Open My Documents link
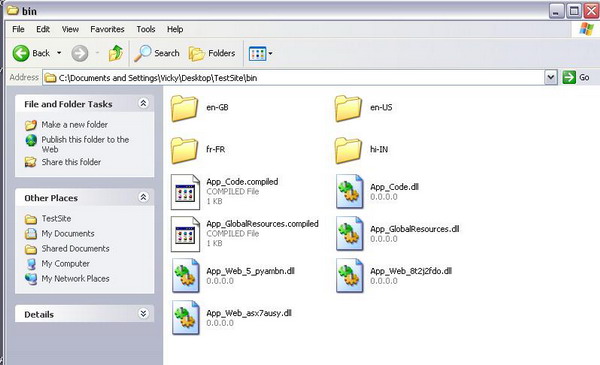Viewport: 600px width, 365px height. (x=68, y=233)
